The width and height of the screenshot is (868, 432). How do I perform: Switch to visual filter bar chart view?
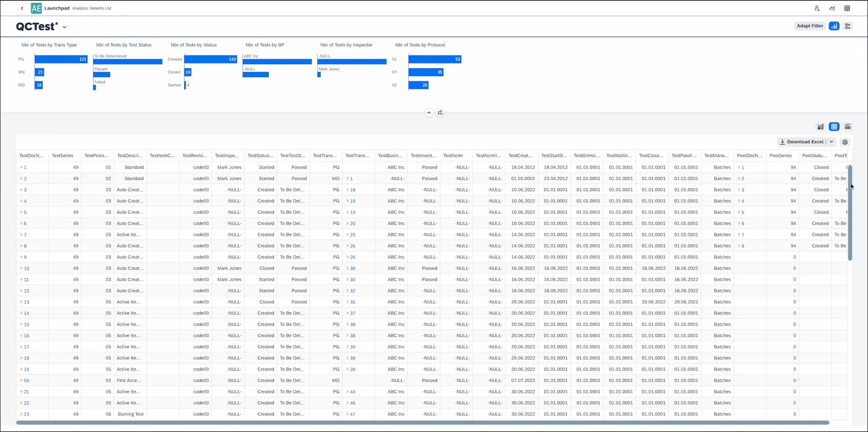(x=834, y=26)
